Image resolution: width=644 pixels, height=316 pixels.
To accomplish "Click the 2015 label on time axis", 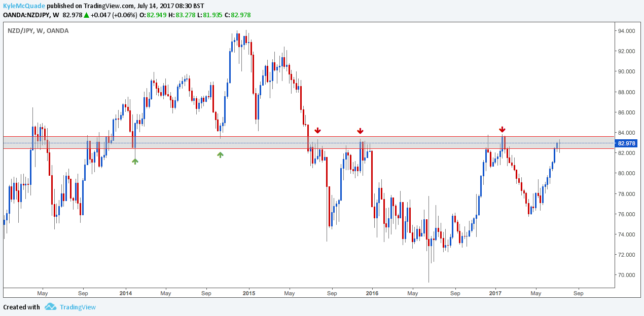I will (248, 293).
